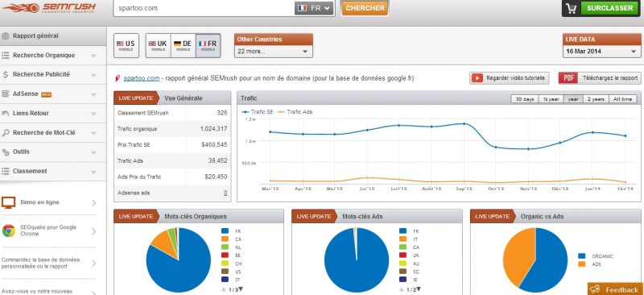Click the domain search input field
The width and height of the screenshot is (644, 295).
[204, 8]
